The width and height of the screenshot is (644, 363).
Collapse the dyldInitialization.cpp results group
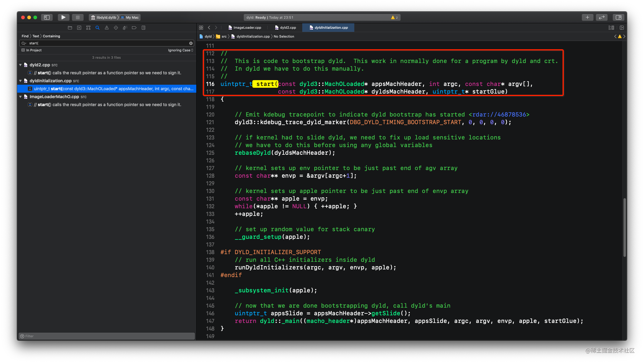(x=21, y=81)
